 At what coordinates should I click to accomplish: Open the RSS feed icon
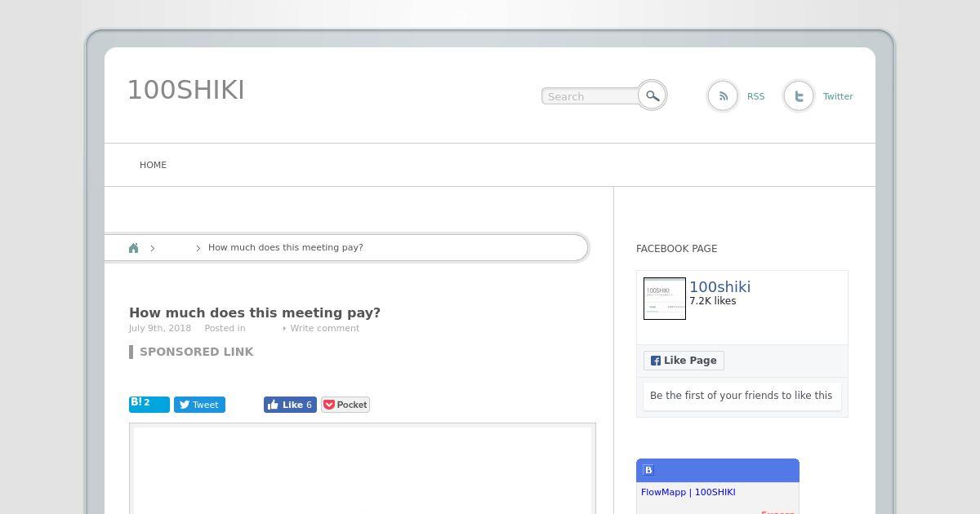tap(723, 96)
